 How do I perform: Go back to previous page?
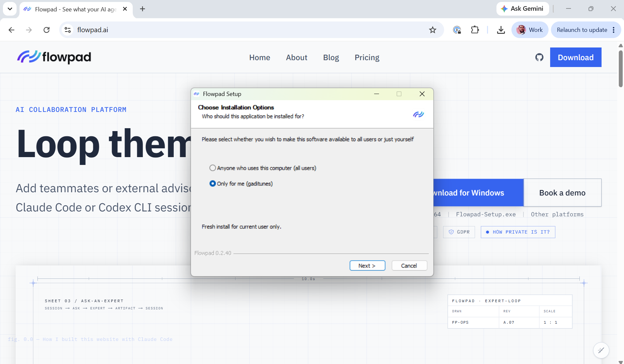coord(12,30)
